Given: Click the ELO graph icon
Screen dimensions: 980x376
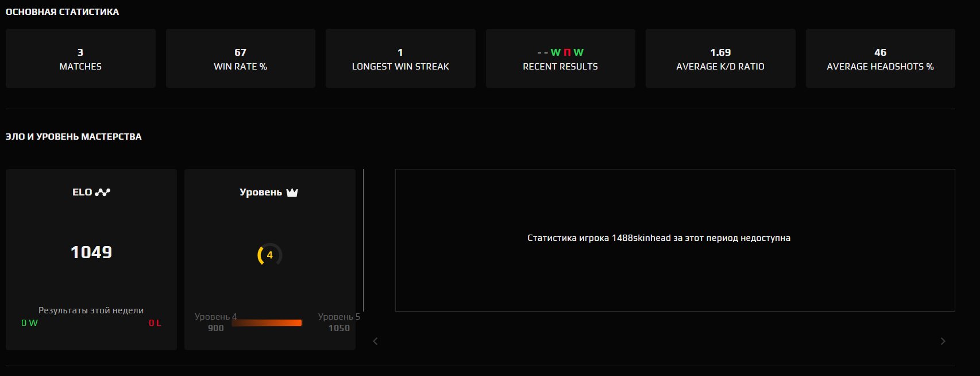Looking at the screenshot, I should coord(103,192).
